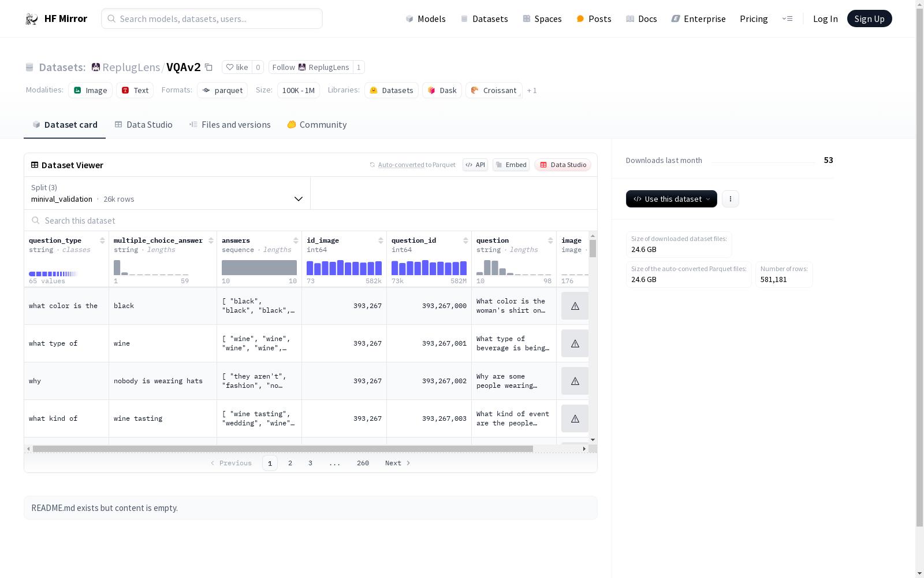Select the Datasets library tag

392,90
